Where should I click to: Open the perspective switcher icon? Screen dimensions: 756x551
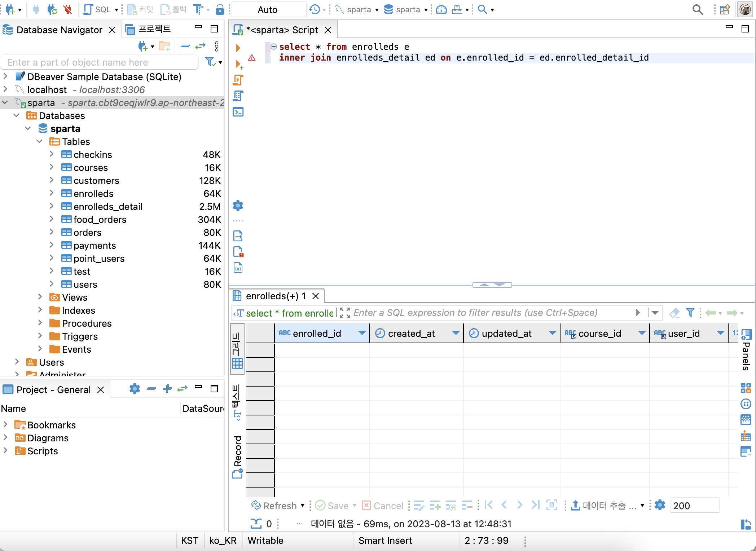(x=725, y=9)
